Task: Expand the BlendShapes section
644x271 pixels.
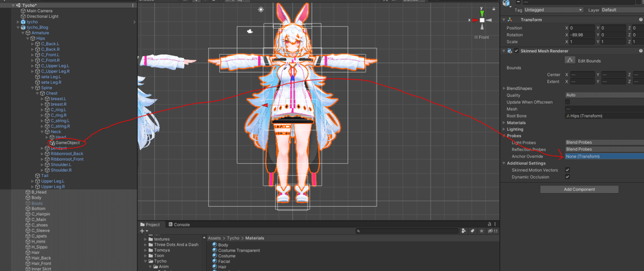Action: [x=503, y=88]
